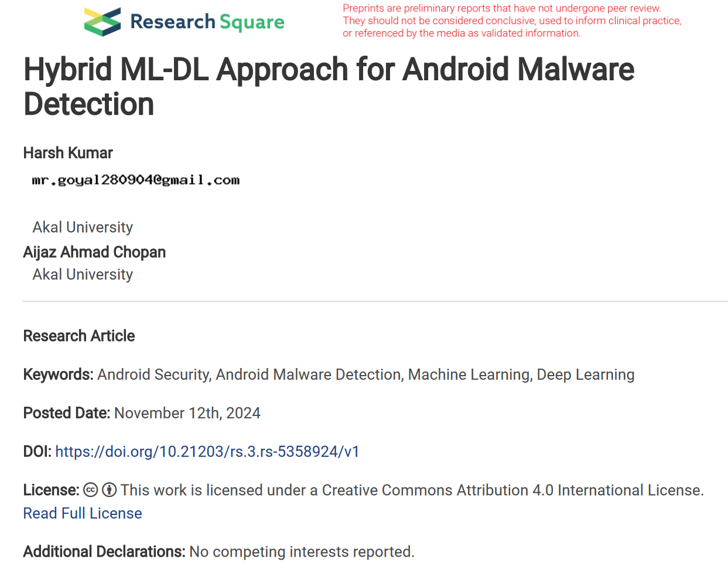The image size is (728, 569).
Task: Click the Creative Commons Attribution 4.0 license sentence
Action: click(412, 490)
